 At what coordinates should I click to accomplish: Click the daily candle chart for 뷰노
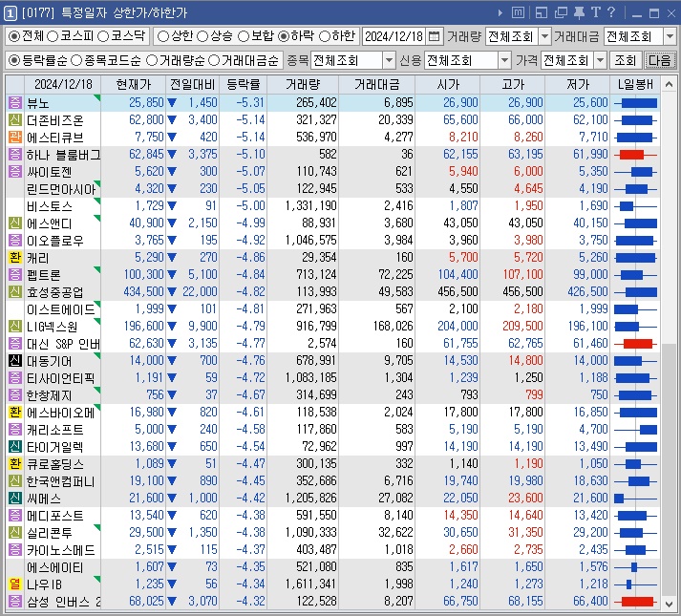pyautogui.click(x=636, y=103)
